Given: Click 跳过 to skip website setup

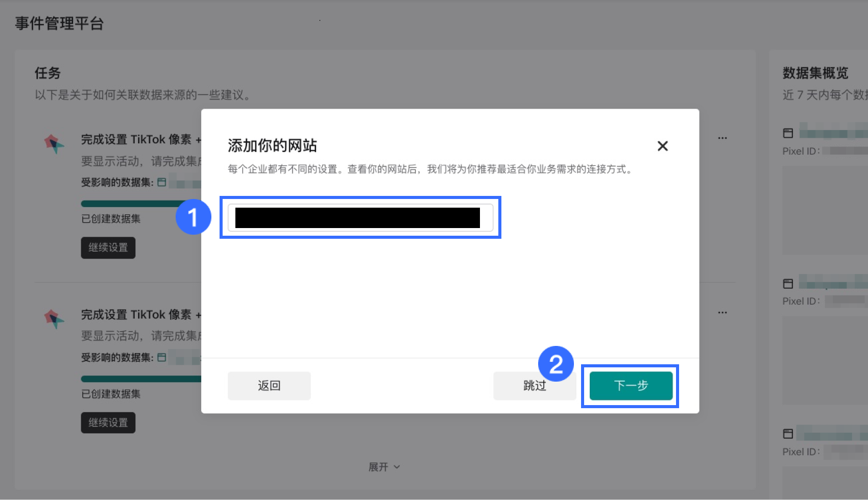Looking at the screenshot, I should 534,386.
